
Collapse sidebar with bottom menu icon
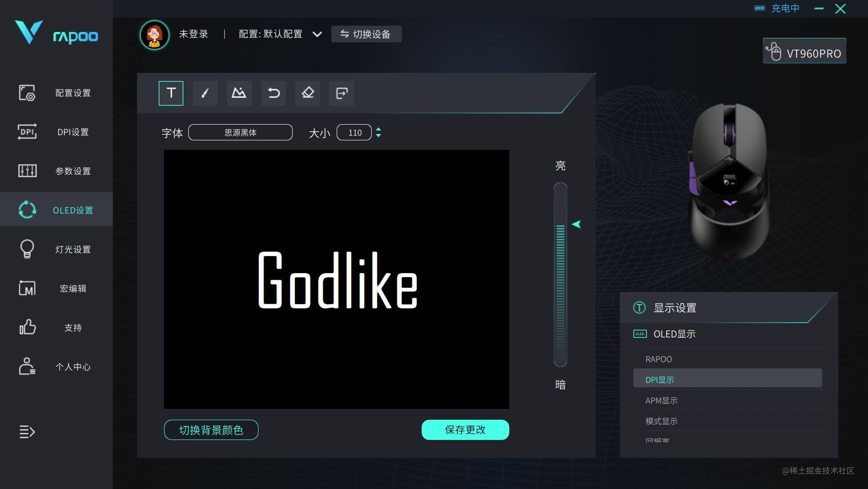(x=27, y=432)
